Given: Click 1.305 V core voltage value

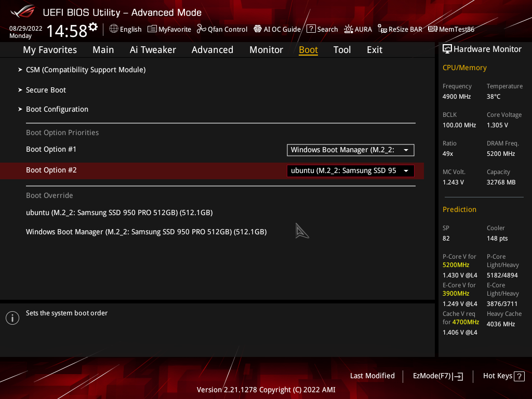Looking at the screenshot, I should 497,125.
